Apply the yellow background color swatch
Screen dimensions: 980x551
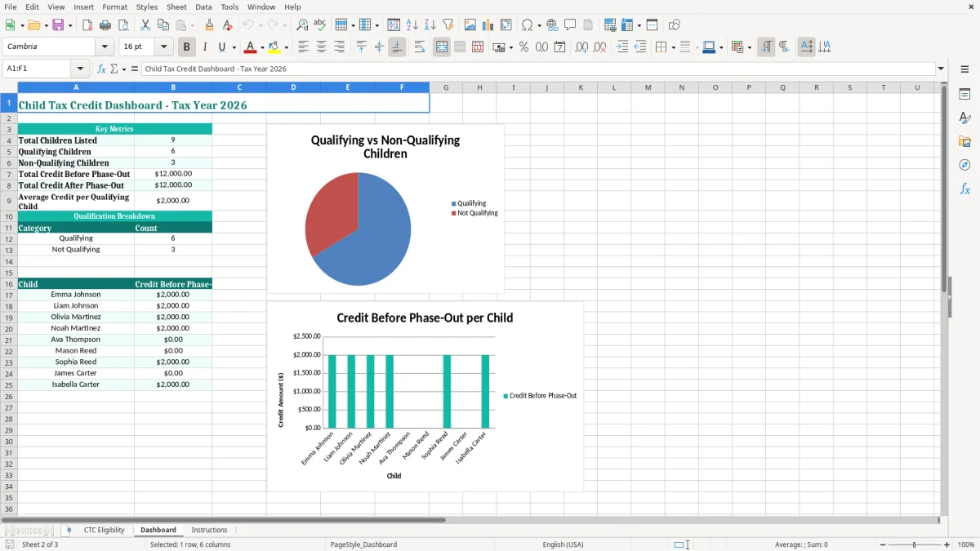274,47
